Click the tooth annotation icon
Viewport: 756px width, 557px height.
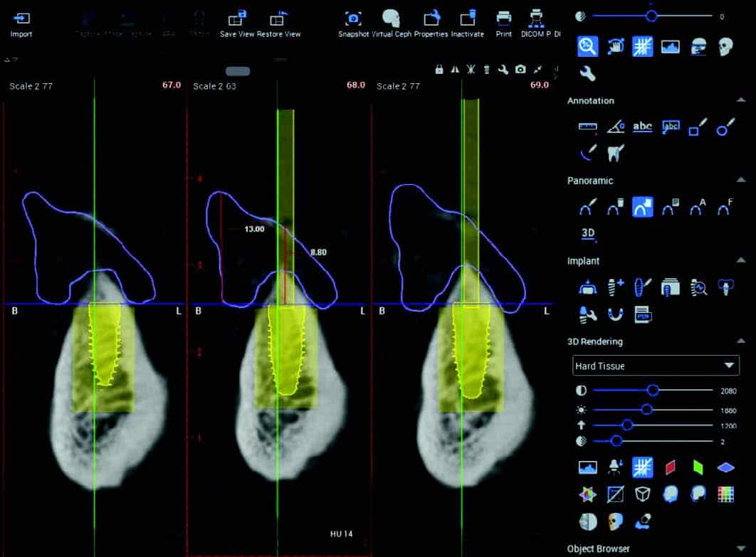616,152
